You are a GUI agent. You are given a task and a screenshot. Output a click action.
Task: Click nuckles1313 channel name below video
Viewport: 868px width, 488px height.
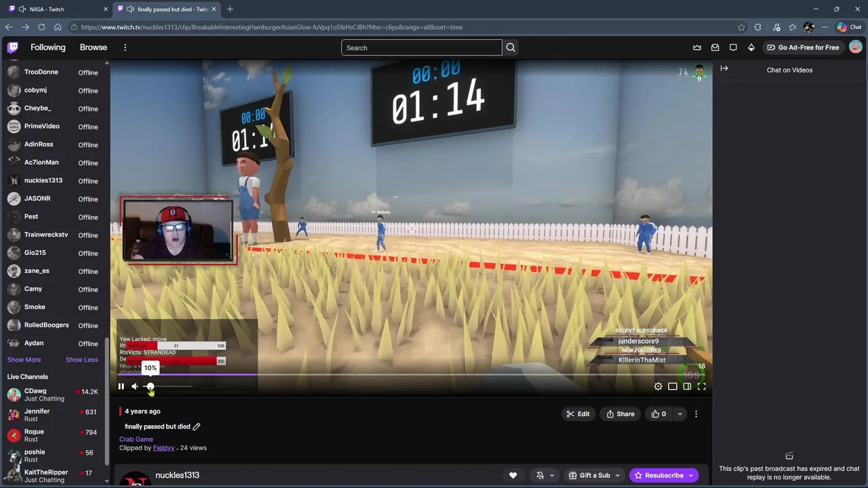(x=177, y=475)
